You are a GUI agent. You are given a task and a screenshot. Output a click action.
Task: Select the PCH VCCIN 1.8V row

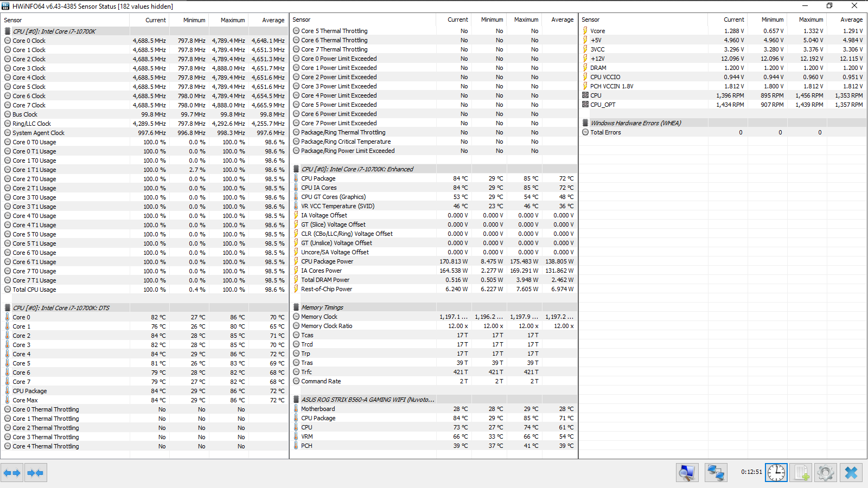point(723,86)
